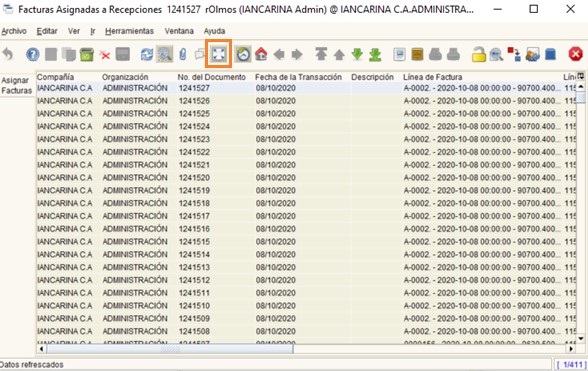Open the History records clock icon
This screenshot has width=588, height=371.
(x=243, y=55)
